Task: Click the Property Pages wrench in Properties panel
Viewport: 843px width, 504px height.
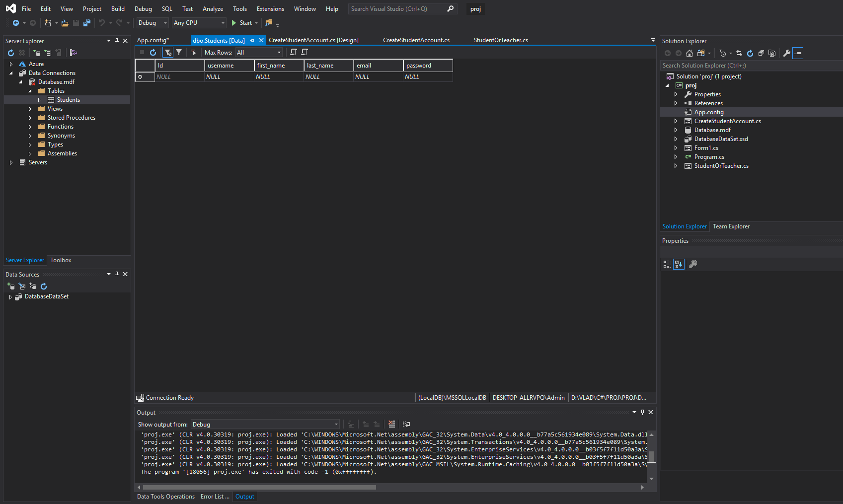Action: click(x=693, y=264)
